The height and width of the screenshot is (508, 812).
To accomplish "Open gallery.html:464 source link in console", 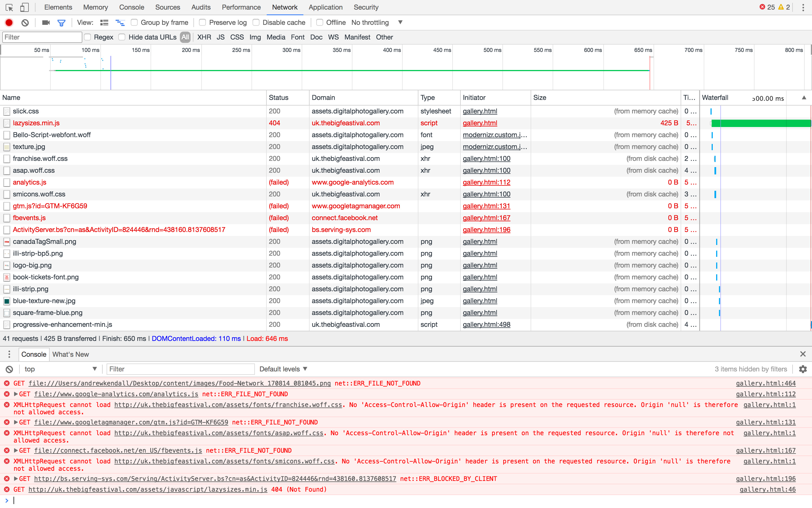I will [766, 383].
